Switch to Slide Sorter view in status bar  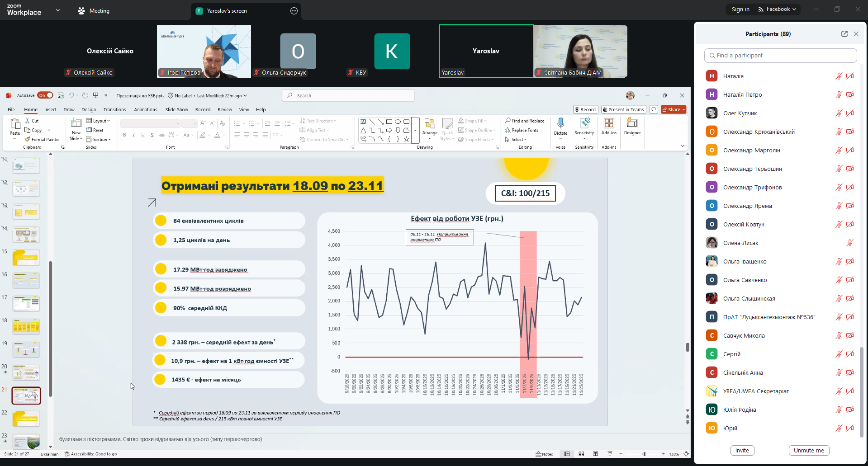click(581, 454)
